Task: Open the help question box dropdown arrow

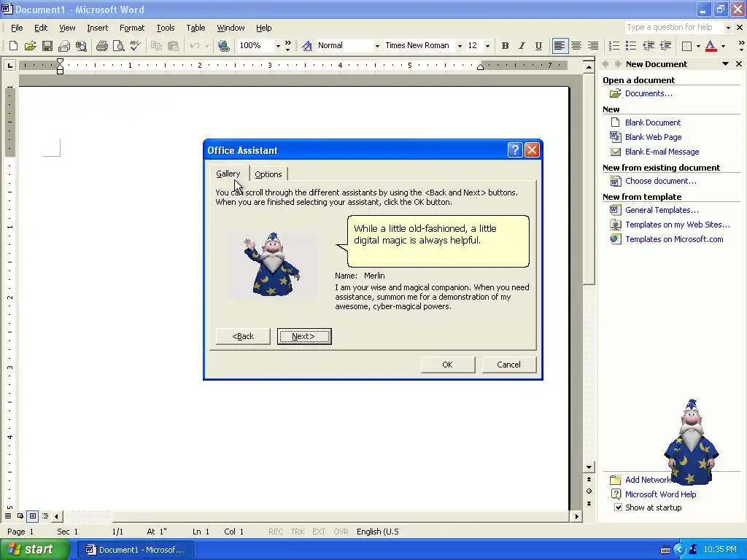Action: point(727,28)
